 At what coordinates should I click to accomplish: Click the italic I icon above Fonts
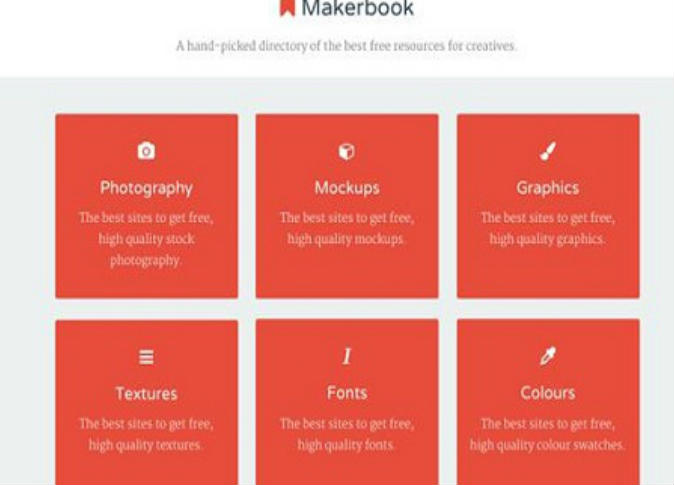pos(346,356)
